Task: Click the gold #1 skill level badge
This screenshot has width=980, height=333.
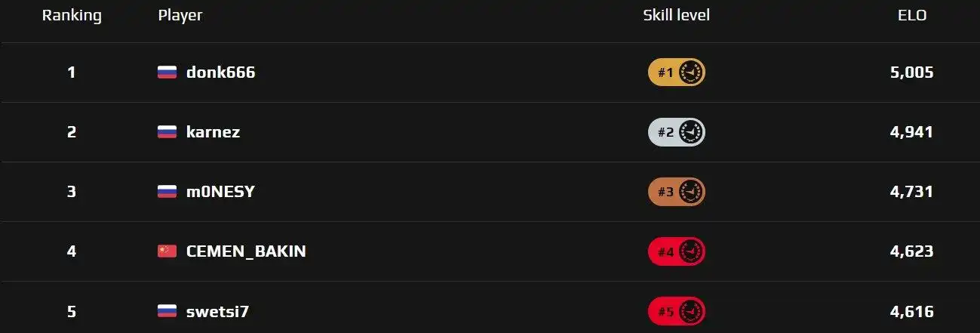Action: 677,72
